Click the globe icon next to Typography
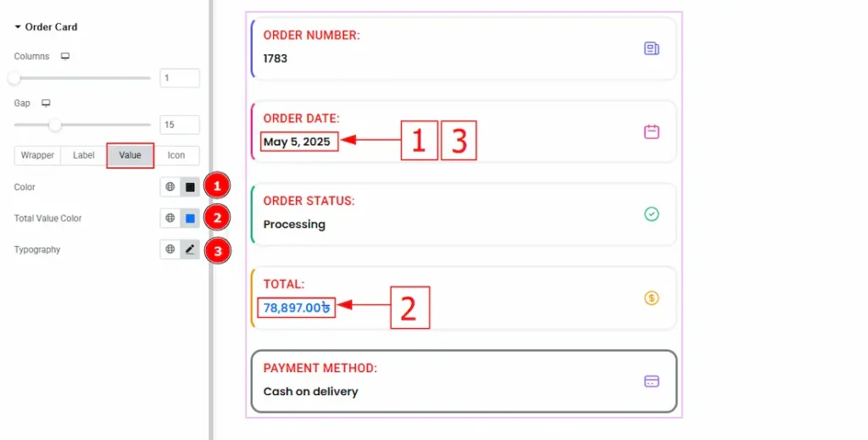This screenshot has height=440, width=868. click(170, 249)
